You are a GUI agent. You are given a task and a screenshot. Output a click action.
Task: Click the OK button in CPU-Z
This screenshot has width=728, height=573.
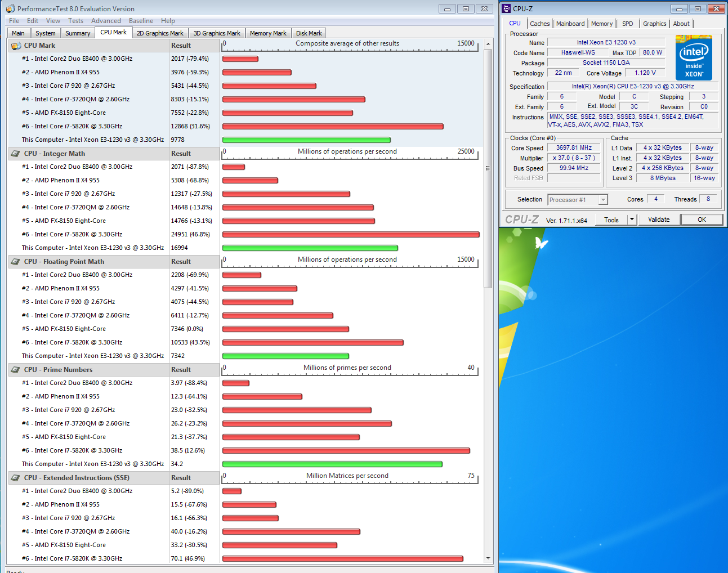click(x=702, y=220)
